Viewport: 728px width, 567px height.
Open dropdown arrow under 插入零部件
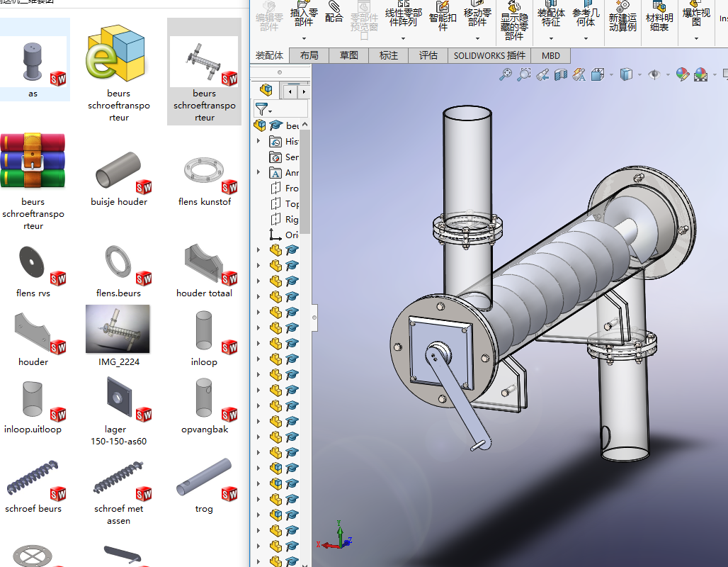click(x=303, y=38)
